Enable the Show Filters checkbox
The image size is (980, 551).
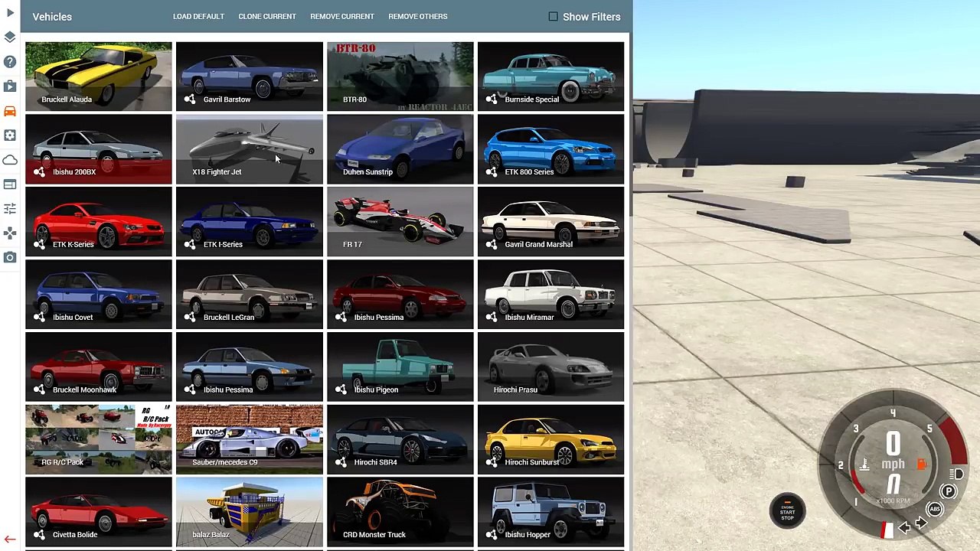tap(553, 16)
